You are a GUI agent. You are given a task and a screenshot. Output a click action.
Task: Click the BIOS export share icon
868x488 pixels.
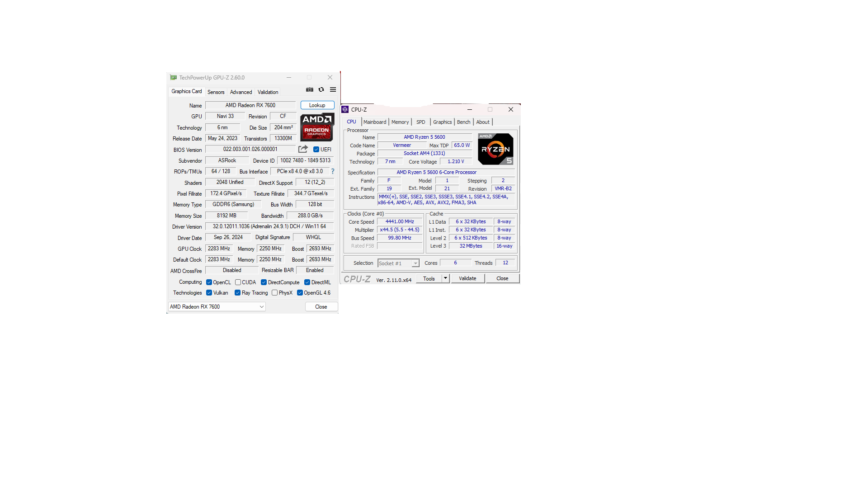(x=303, y=149)
